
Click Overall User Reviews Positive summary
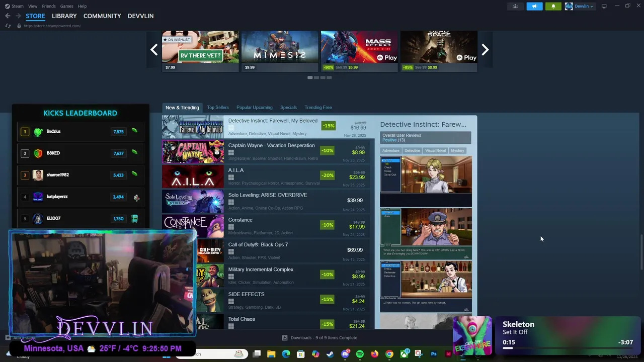click(426, 138)
